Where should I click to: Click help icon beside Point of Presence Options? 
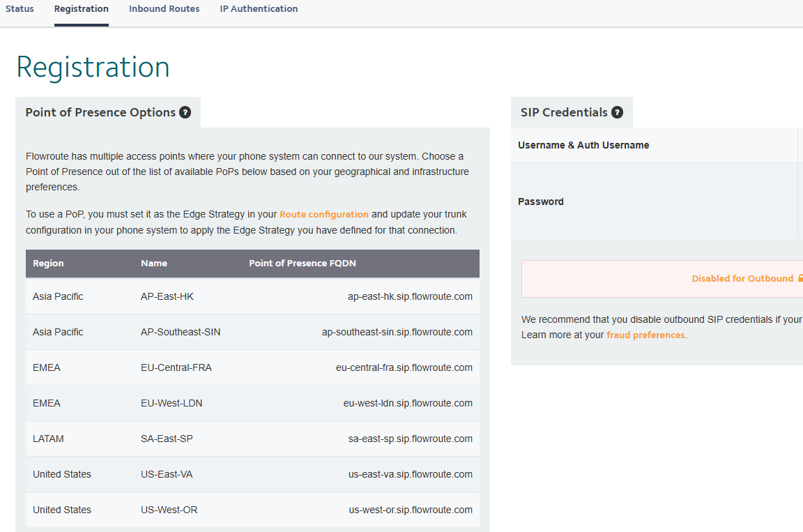pos(185,112)
